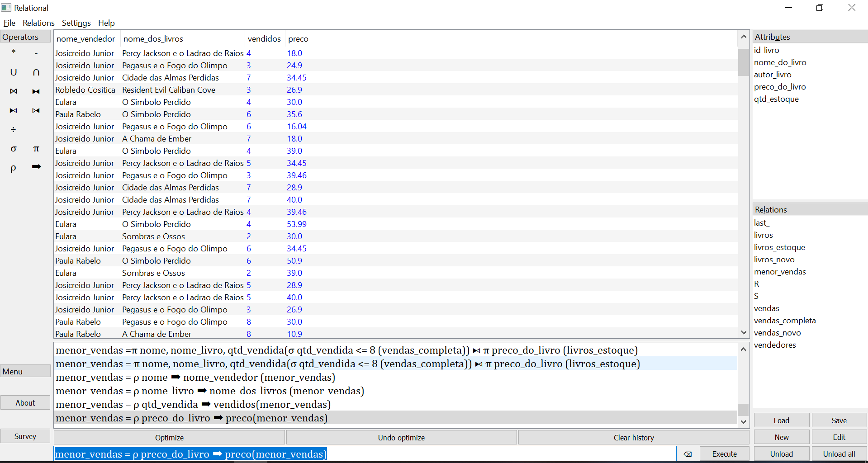The image size is (868, 463).
Task: Open the About dialog
Action: 25,403
